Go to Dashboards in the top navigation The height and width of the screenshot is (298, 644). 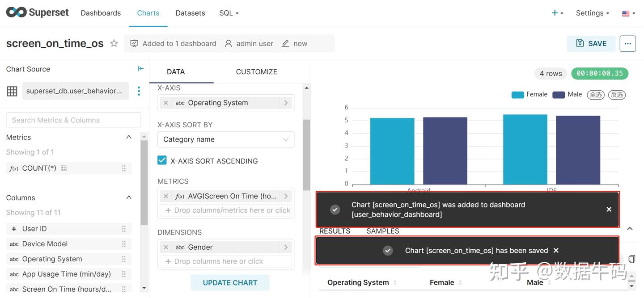coord(101,13)
